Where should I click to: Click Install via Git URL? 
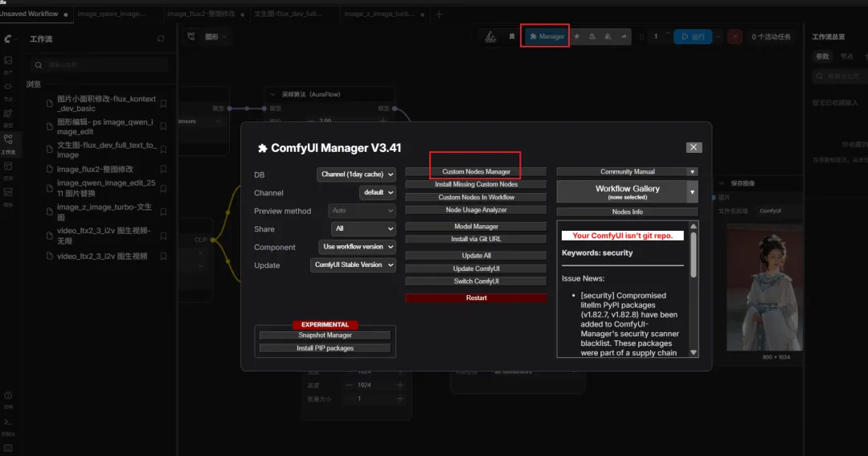click(476, 240)
